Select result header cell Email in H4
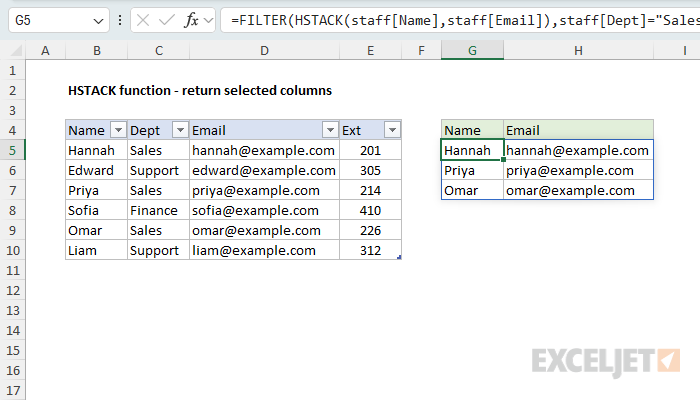Image resolution: width=700 pixels, height=400 pixels. [x=578, y=130]
